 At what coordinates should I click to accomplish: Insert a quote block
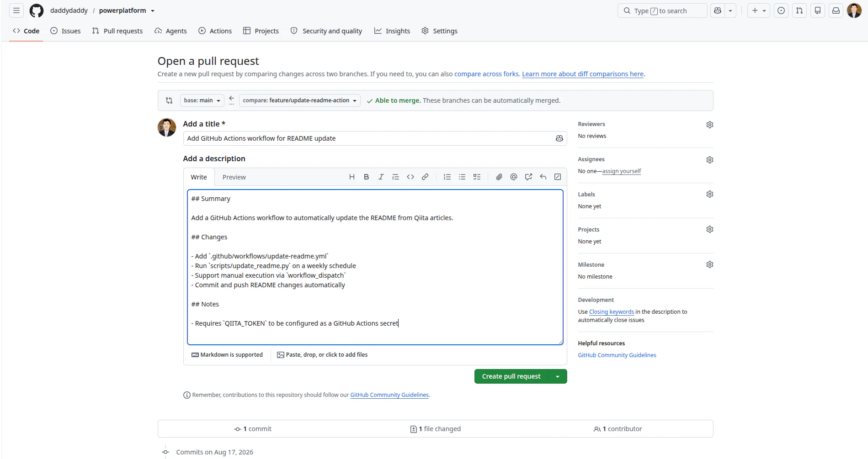(396, 177)
